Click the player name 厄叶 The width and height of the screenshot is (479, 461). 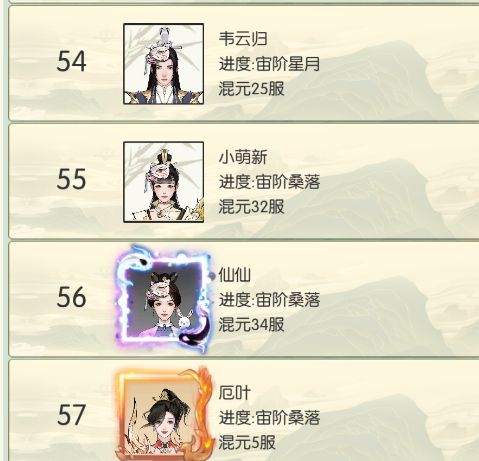tap(234, 393)
